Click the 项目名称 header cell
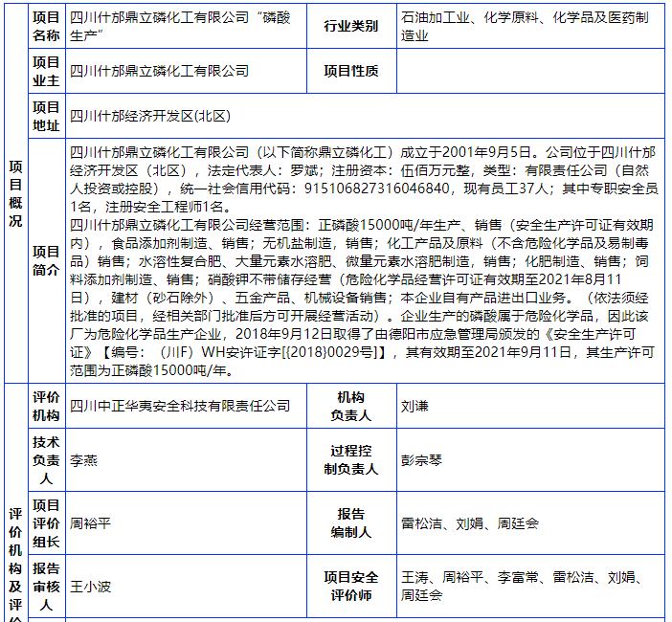Viewport: 672px width, 622px height. pyautogui.click(x=46, y=26)
